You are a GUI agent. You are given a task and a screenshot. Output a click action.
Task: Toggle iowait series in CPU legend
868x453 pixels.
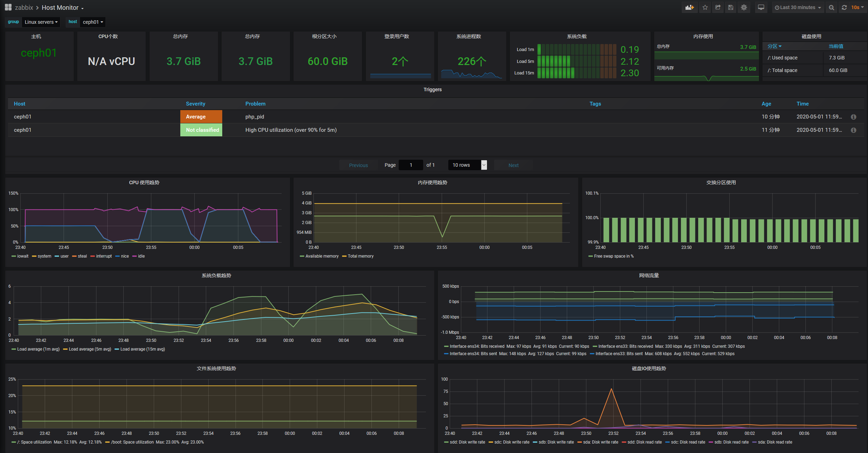click(x=23, y=256)
